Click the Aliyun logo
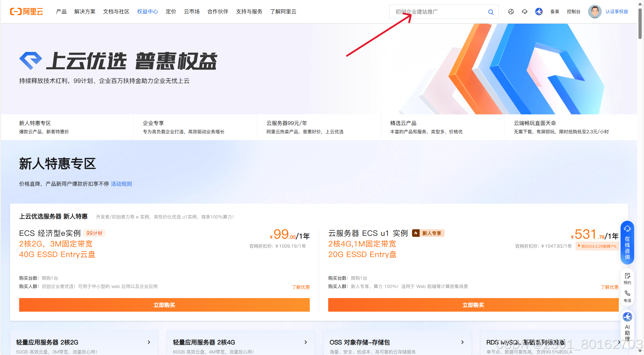This screenshot has width=644, height=355. pos(26,12)
